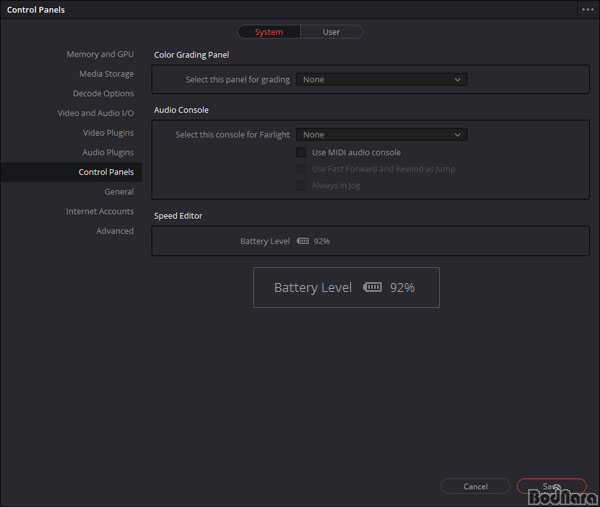Screen dimensions: 600x507
Task: Toggle Use Fast Forward and Rewind as Jump
Action: (301, 169)
